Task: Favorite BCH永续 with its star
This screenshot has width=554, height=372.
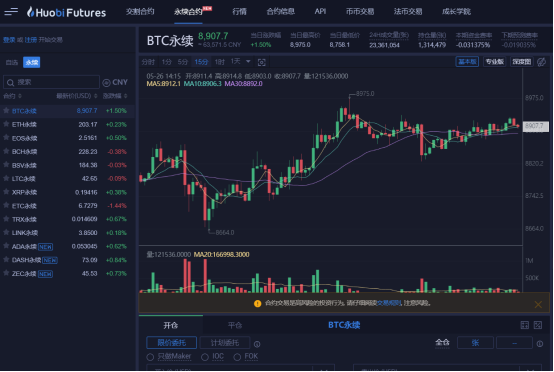Action: [6, 151]
